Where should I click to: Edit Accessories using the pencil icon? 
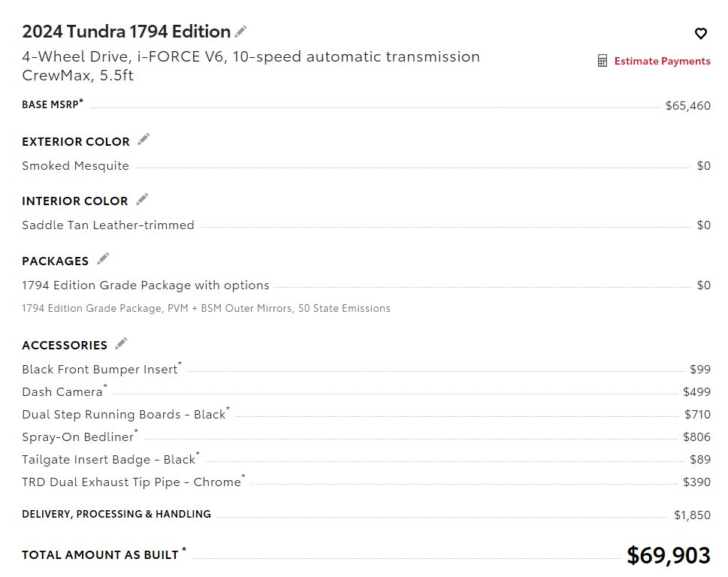(121, 343)
